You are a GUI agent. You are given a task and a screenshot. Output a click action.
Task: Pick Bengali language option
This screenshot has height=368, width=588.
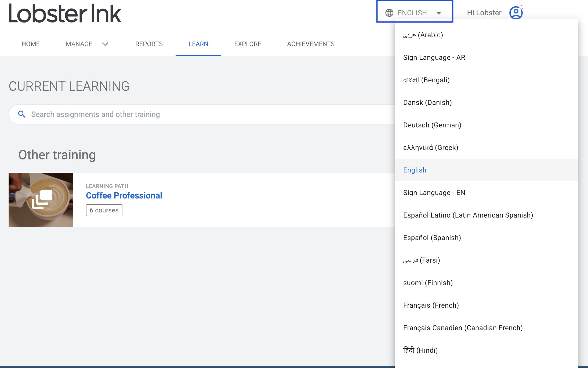(x=486, y=80)
